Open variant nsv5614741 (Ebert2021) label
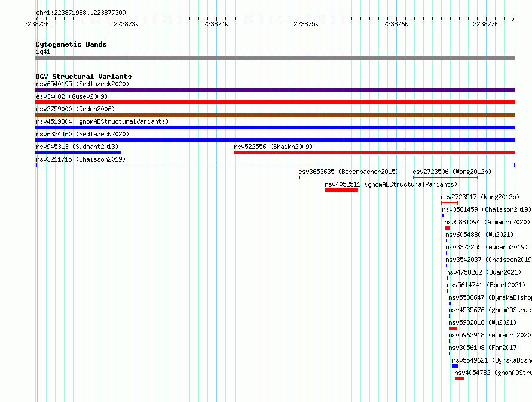This screenshot has width=532, height=402. point(486,285)
